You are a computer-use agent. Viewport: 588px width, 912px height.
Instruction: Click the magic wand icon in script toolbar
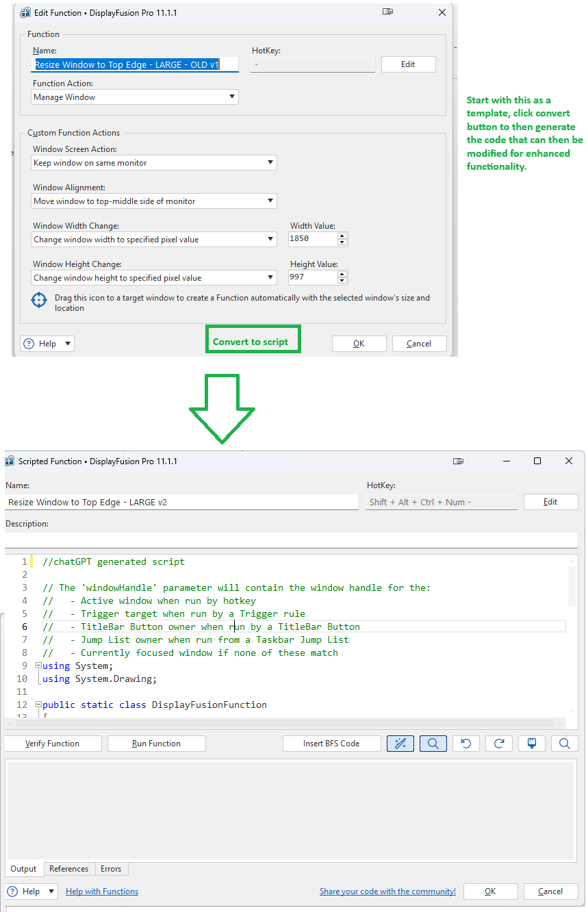400,744
